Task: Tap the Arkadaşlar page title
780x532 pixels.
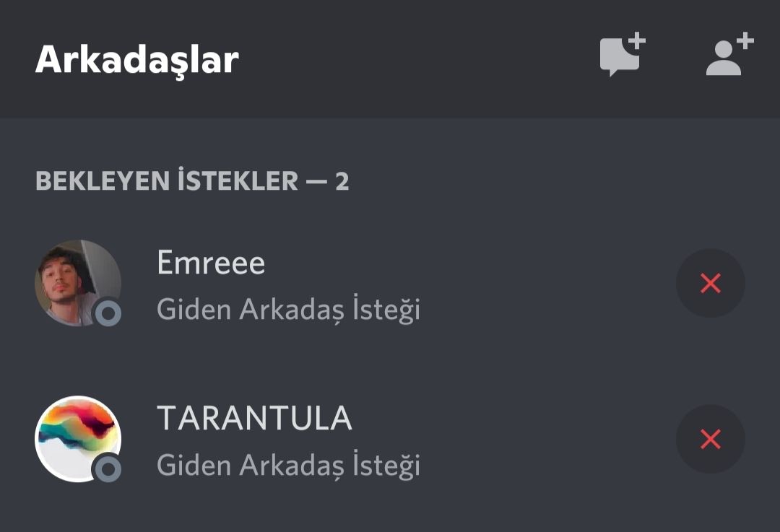Action: [137, 60]
